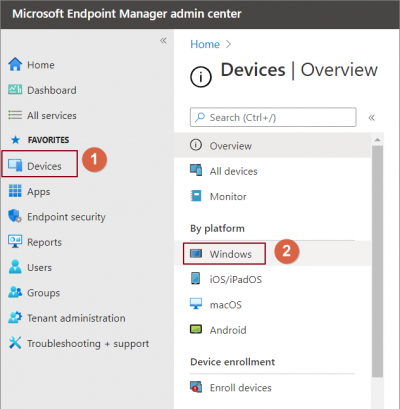The height and width of the screenshot is (409, 400).
Task: Click the Home breadcrumb link
Action: coord(205,44)
